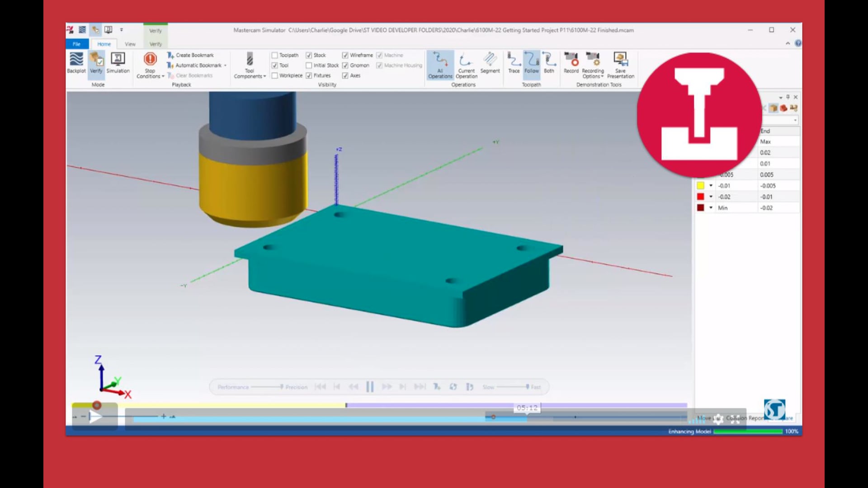Jump to simulation start
The image size is (868, 488).
pyautogui.click(x=320, y=387)
